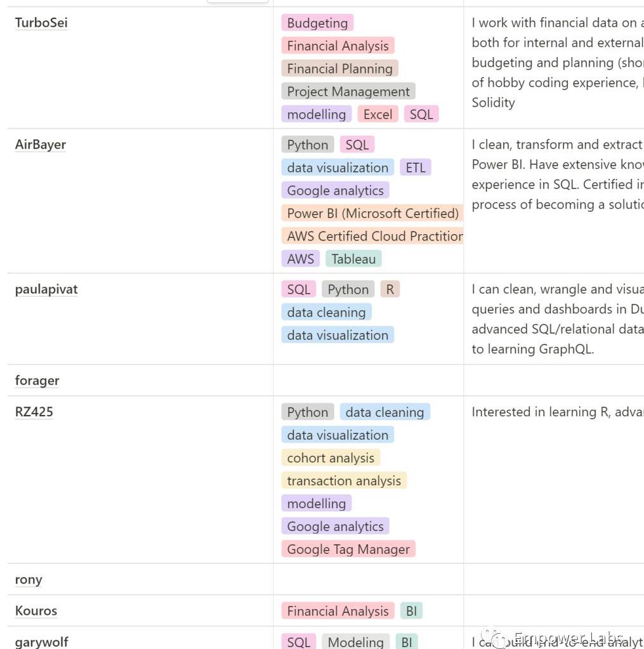Click RZ425's data cleaning tag
Image resolution: width=644 pixels, height=649 pixels.
click(x=385, y=412)
